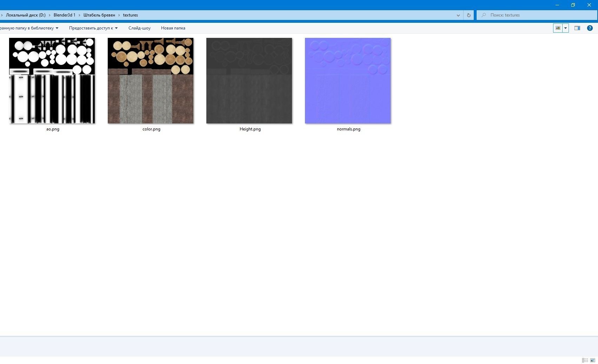Click the ao.png file name
This screenshot has height=364, width=598.
[x=53, y=129]
